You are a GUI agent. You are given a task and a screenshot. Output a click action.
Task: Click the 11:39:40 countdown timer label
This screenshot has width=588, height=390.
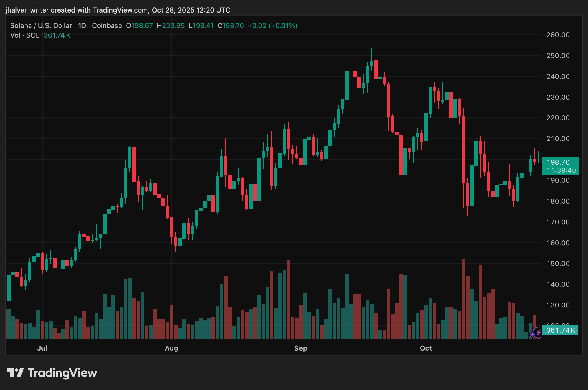tap(561, 170)
